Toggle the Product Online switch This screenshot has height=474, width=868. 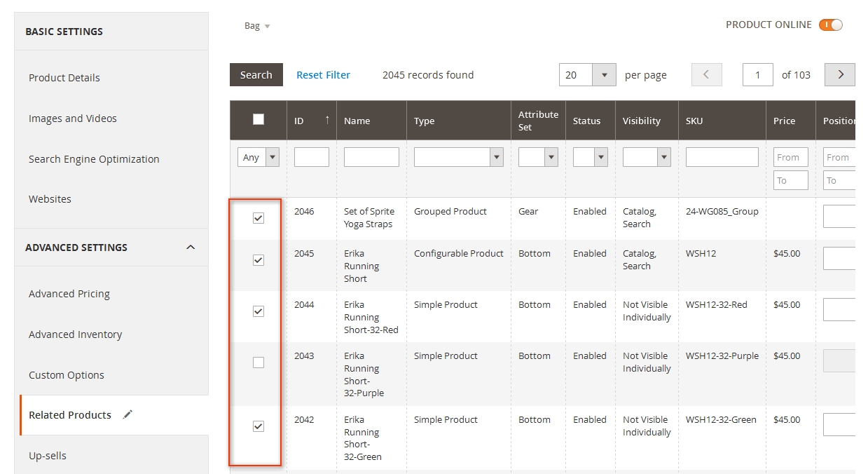click(x=830, y=25)
